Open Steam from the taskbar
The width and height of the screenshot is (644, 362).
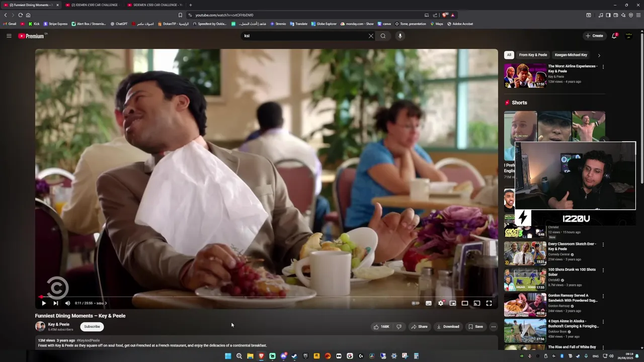pos(294,356)
